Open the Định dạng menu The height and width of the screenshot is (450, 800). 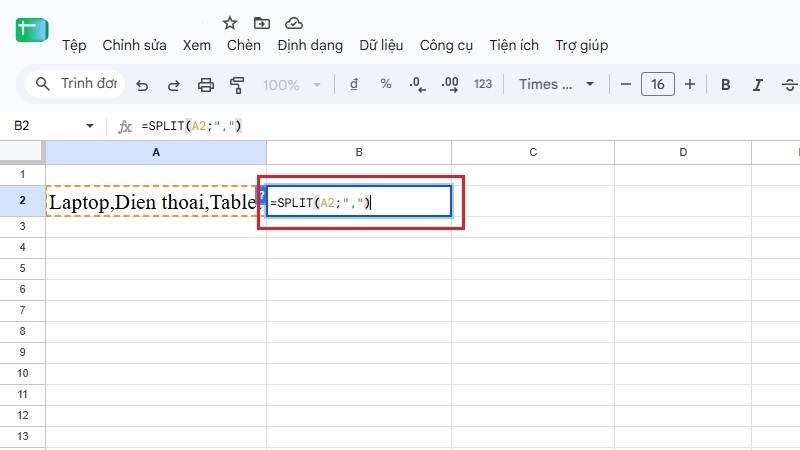310,45
